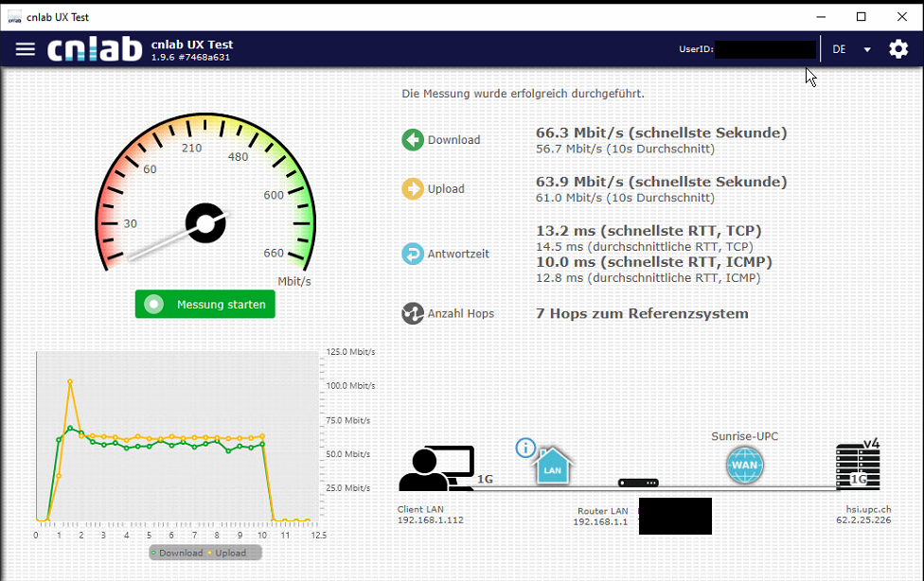Maximize the cnlab UX Test window
The image size is (924, 581).
(861, 16)
